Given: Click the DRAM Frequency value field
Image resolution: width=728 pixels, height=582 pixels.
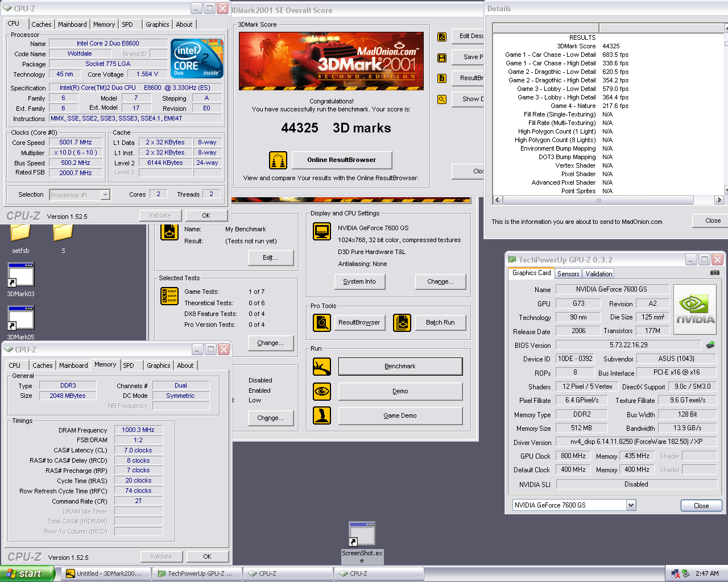Looking at the screenshot, I should coord(138,430).
